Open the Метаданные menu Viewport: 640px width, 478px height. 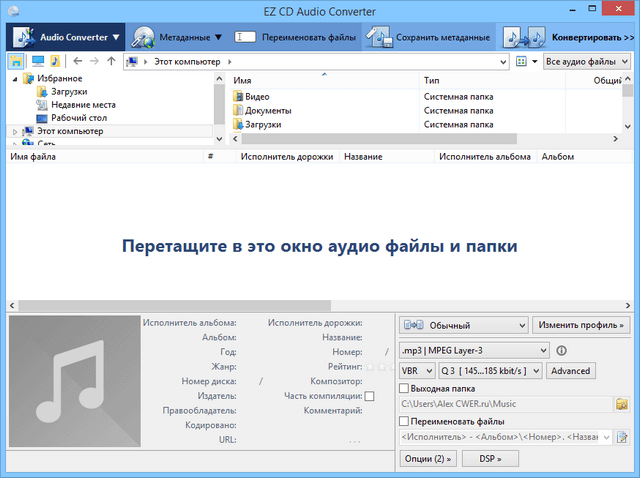coord(177,38)
